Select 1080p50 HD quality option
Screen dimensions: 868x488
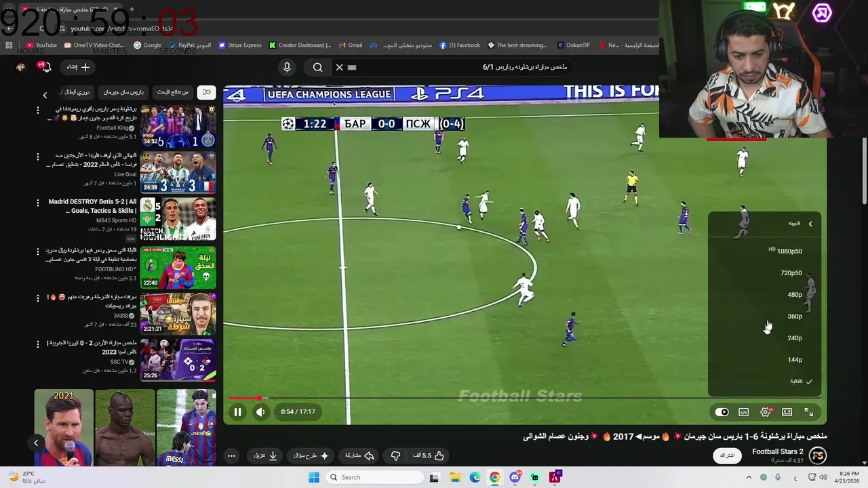pyautogui.click(x=765, y=251)
